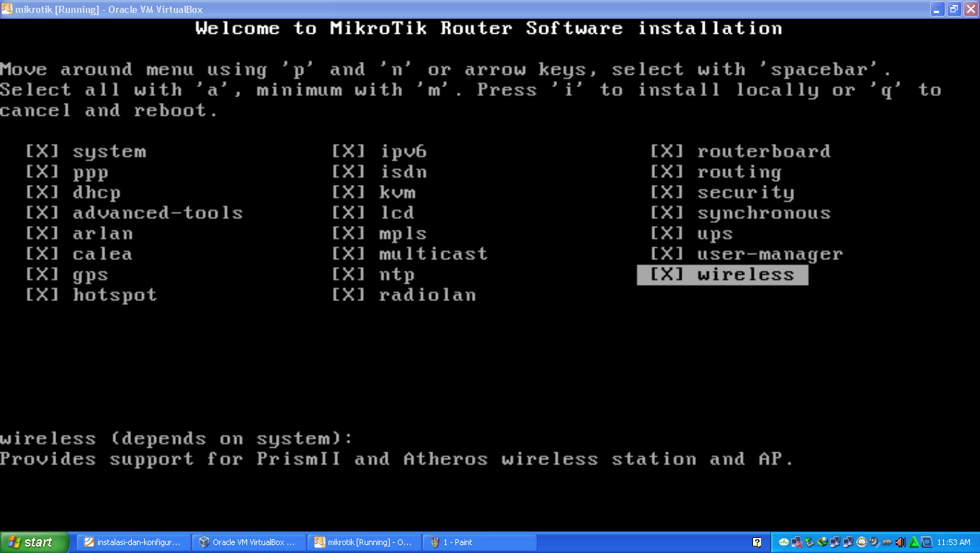Toggle the ipv6 package checkbox
Image resolution: width=980 pixels, height=553 pixels.
[349, 152]
